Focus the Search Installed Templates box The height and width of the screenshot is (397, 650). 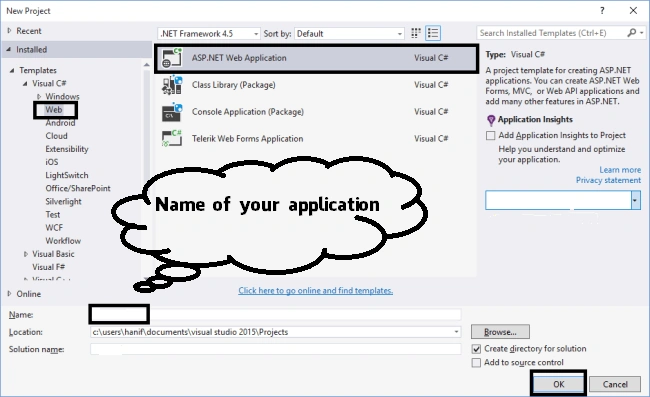click(551, 33)
